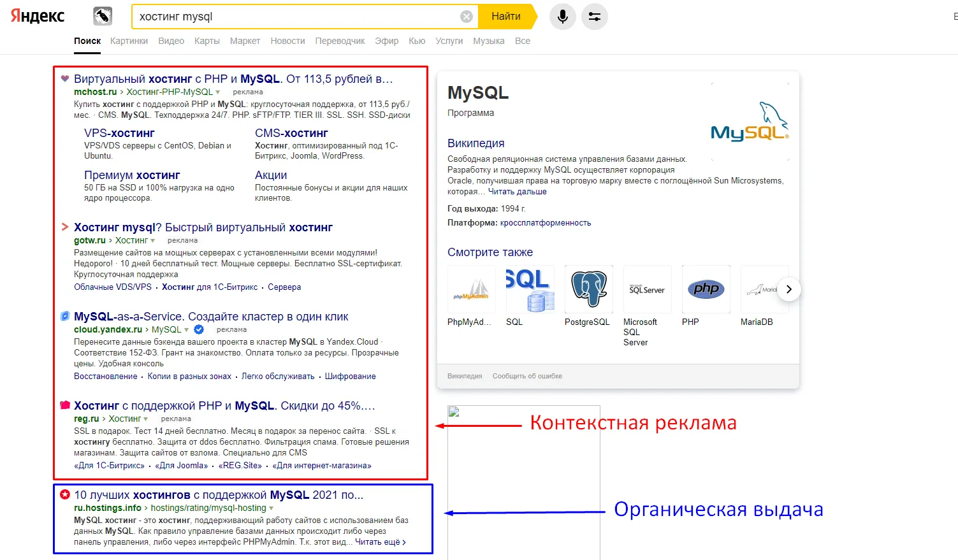Image resolution: width=958 pixels, height=560 pixels.
Task: Click the yellow Найти button
Action: (x=507, y=17)
